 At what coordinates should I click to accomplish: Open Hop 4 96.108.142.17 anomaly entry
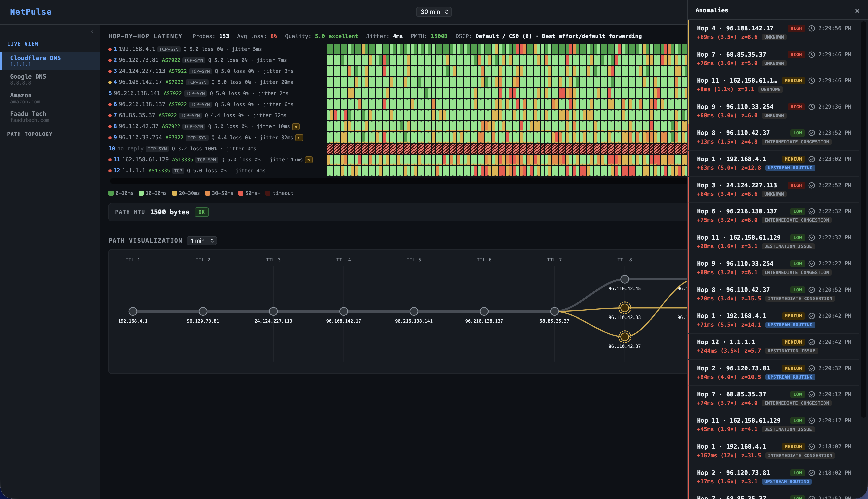[774, 33]
